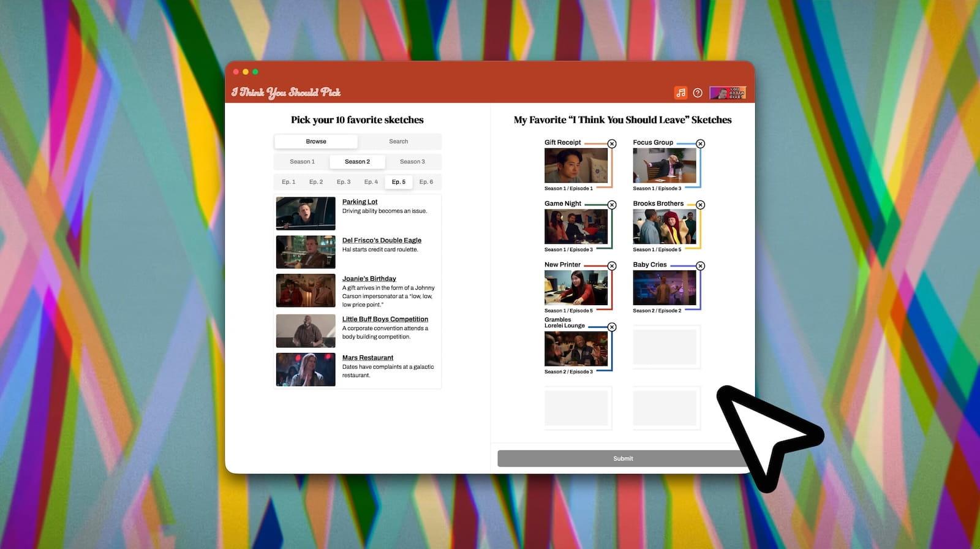Click the user avatar image in header

point(728,93)
